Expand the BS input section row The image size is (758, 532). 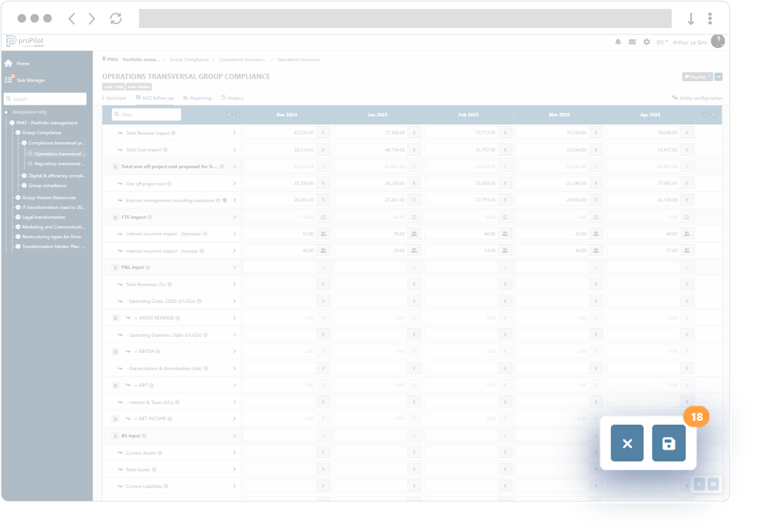tap(234, 436)
